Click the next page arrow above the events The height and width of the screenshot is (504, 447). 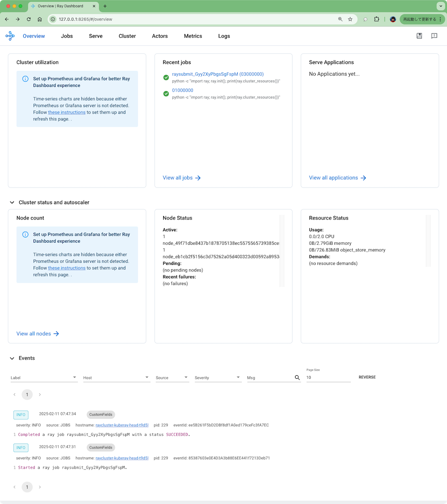click(x=40, y=394)
